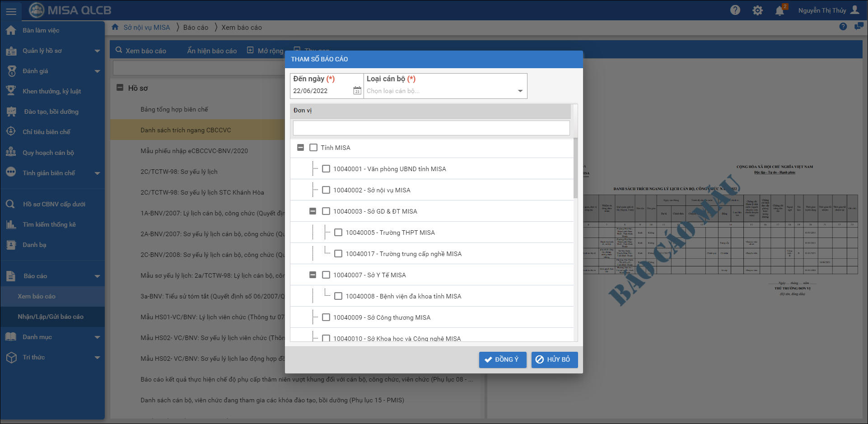Tick the Sở nội vụ MISA checkbox

point(326,190)
